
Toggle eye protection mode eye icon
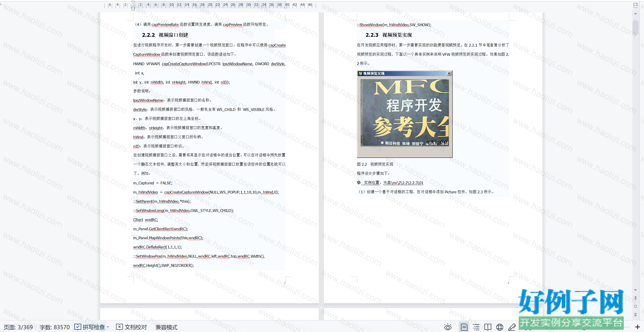[447, 327]
